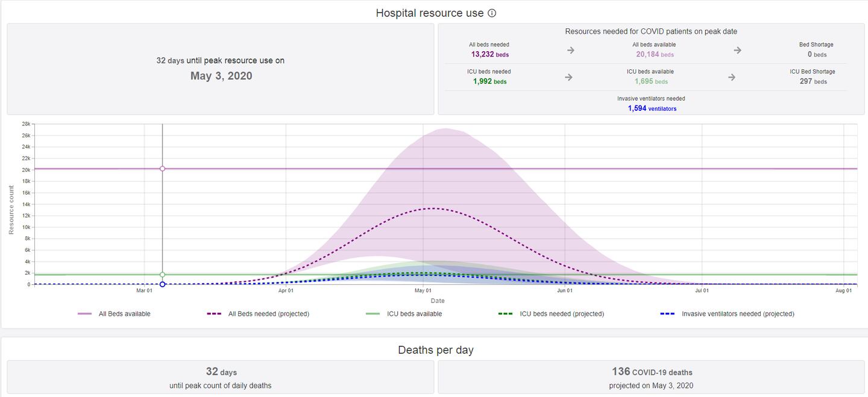Viewport: 868px width, 397px height.
Task: Click the arrow before ICU Bed Shortage
Action: 731,77
